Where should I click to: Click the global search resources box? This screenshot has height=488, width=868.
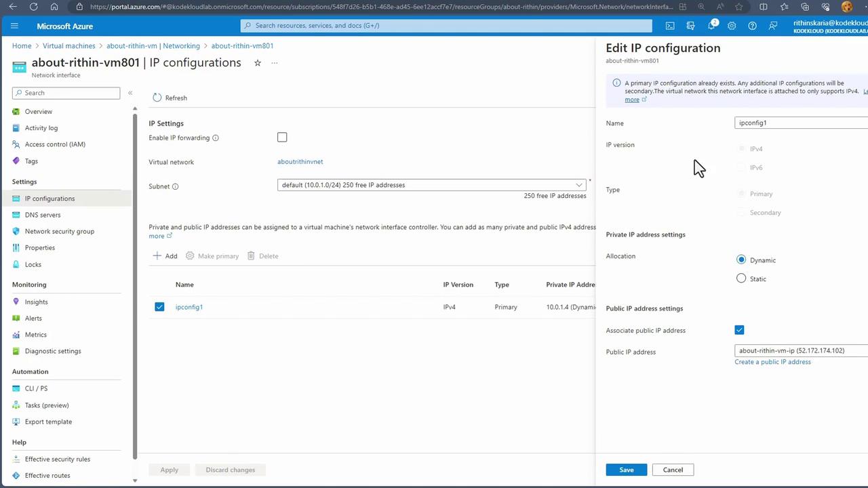(446, 26)
